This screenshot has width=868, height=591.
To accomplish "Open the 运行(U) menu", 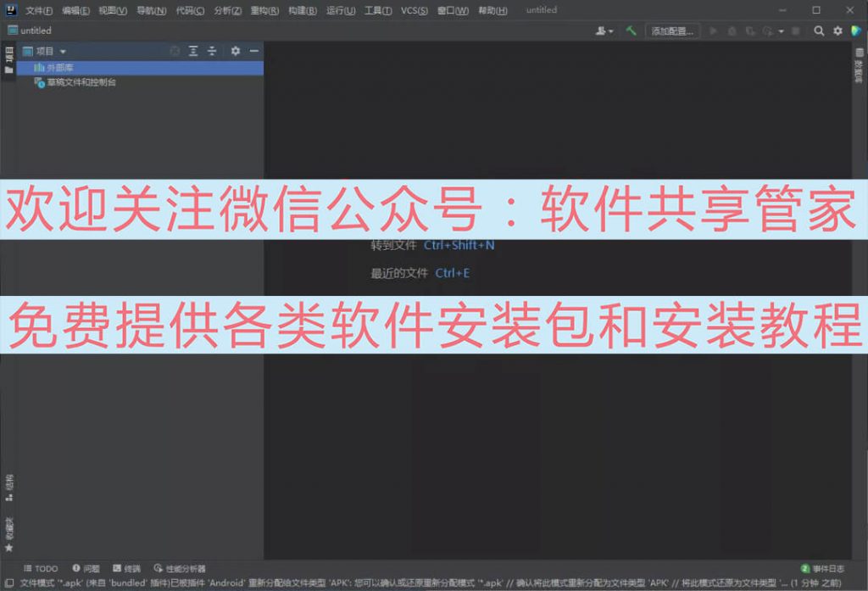I will (341, 10).
